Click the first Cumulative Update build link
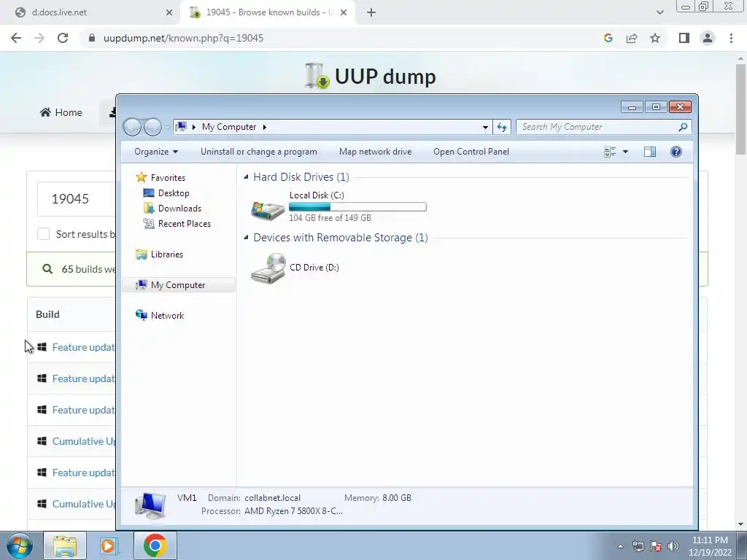The width and height of the screenshot is (747, 560). tap(83, 441)
